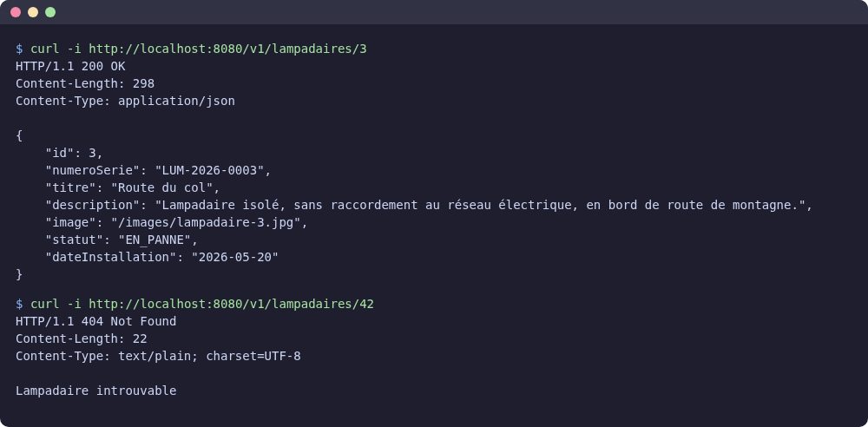
Task: Click the Content-Length: 298 header
Action: tap(85, 83)
